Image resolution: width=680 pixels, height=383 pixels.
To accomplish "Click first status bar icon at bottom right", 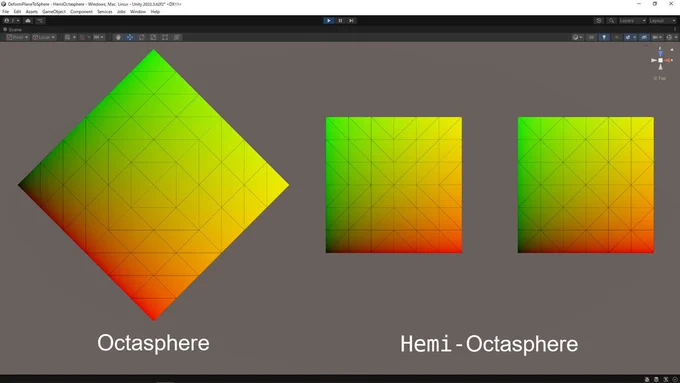I will [x=647, y=379].
